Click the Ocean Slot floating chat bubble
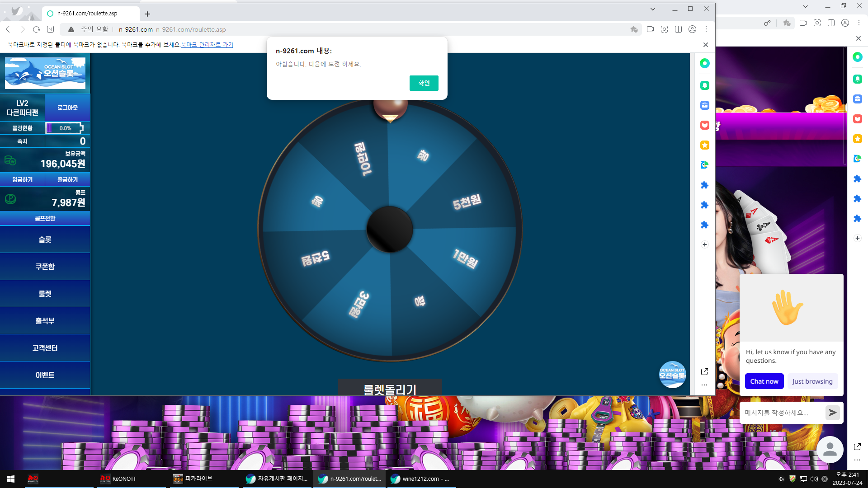Screen dimensions: 868x488 [672, 375]
